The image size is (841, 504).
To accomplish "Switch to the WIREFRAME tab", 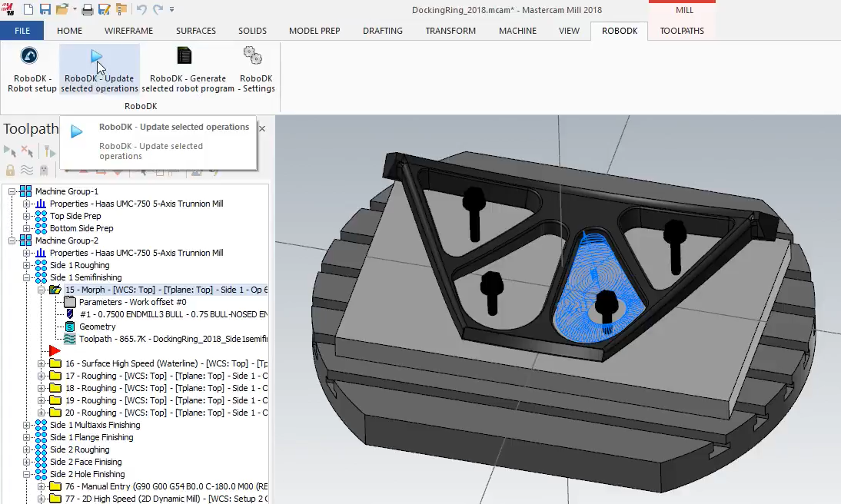I will tap(128, 31).
